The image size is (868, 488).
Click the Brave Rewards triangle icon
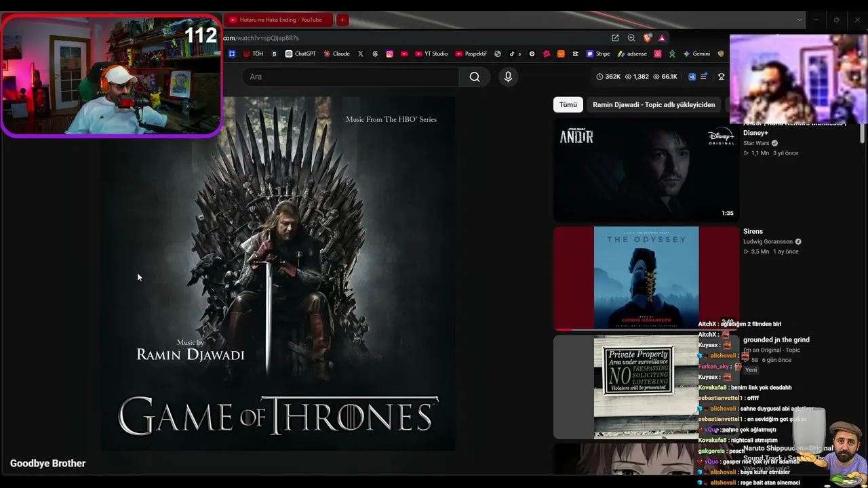663,38
